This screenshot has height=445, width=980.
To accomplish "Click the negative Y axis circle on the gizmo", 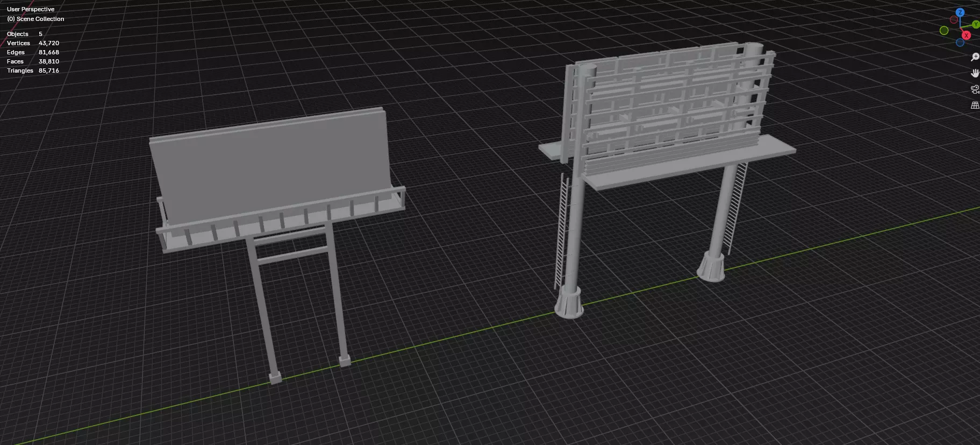I will click(x=944, y=31).
